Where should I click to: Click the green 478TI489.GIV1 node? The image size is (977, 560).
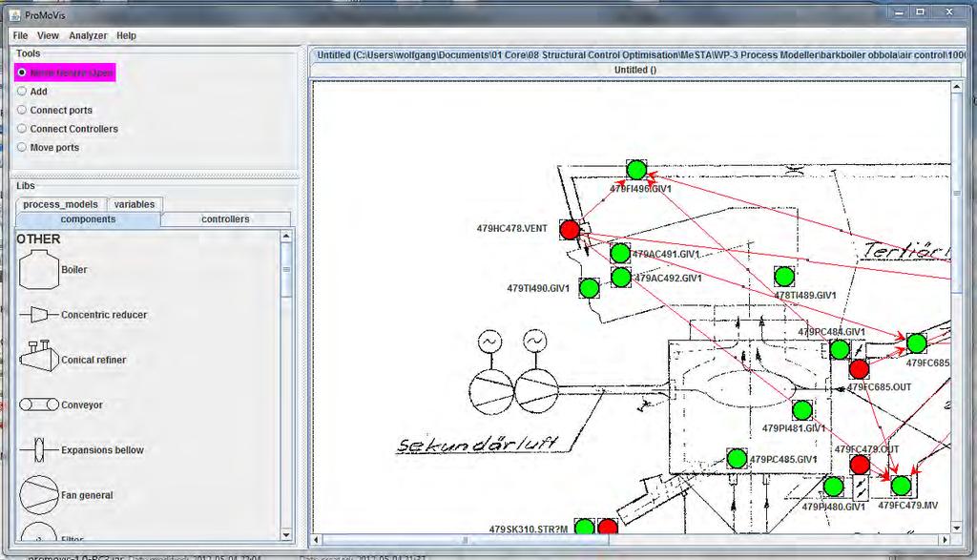(x=784, y=276)
